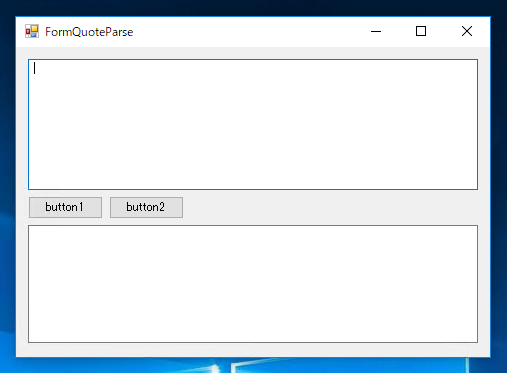Viewport: 507px width, 373px height.
Task: Click the center of the upper text box
Action: coord(253,124)
